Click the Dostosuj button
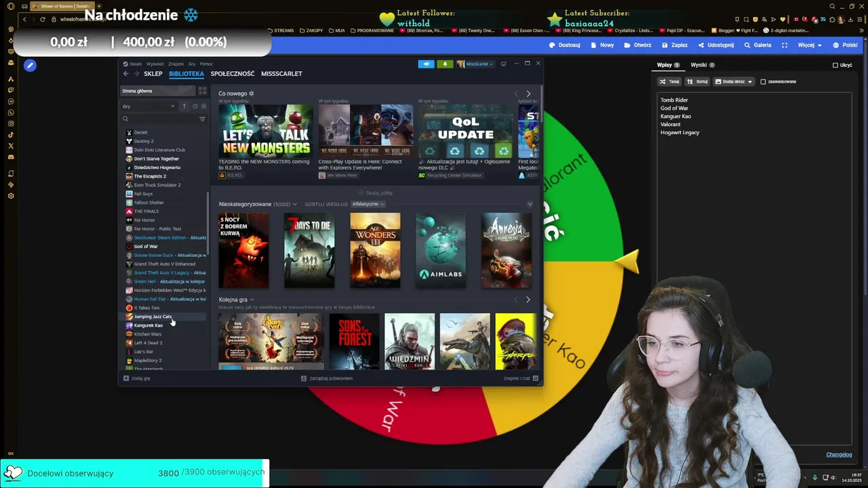 [x=564, y=45]
